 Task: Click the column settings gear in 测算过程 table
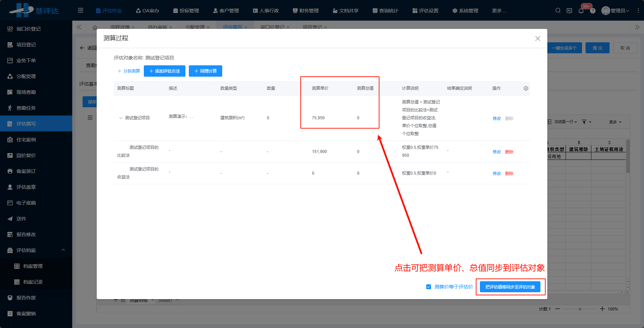coord(526,88)
